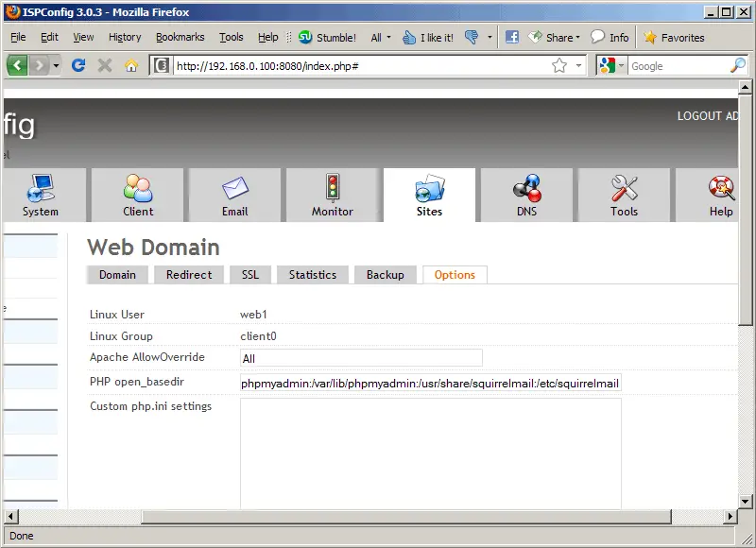Open the Tools menu in menu bar
The width and height of the screenshot is (756, 548).
(231, 37)
